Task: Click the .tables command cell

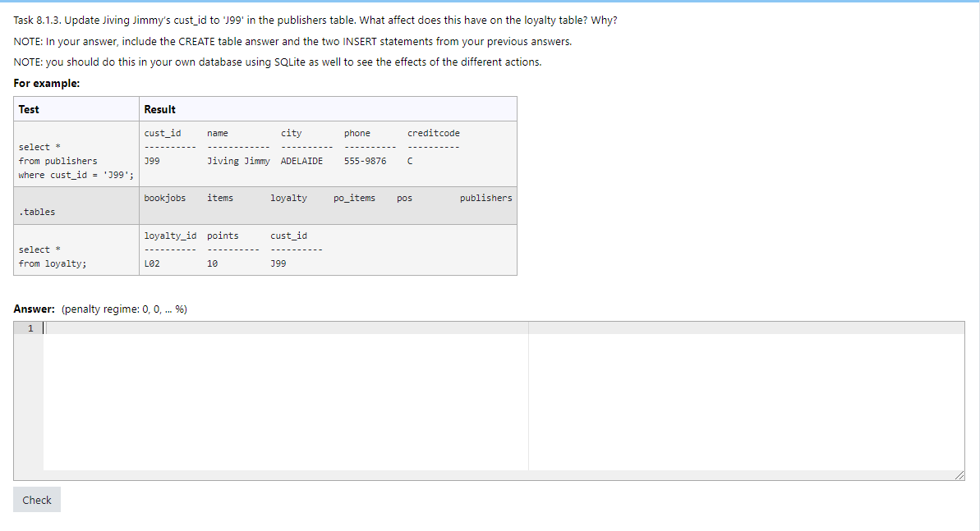Action: point(36,211)
